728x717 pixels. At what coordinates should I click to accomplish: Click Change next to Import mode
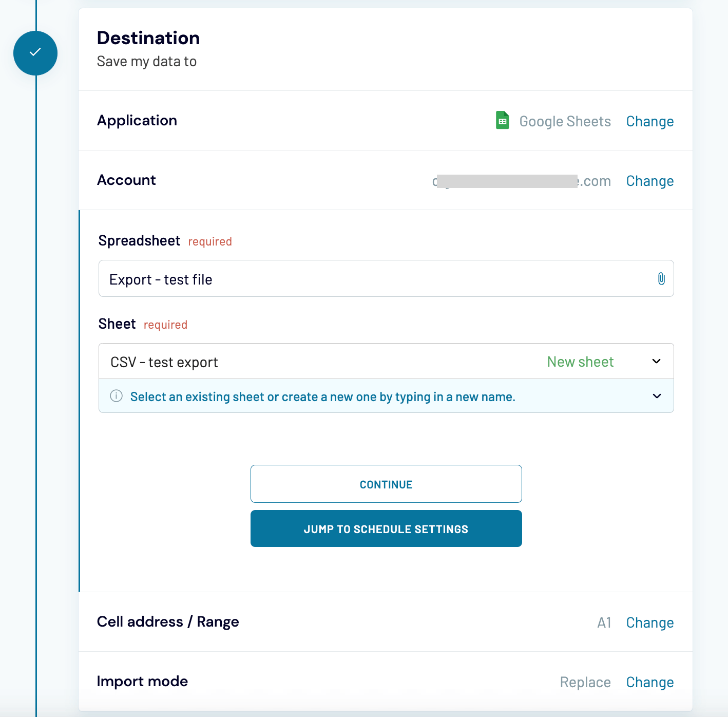pyautogui.click(x=649, y=682)
